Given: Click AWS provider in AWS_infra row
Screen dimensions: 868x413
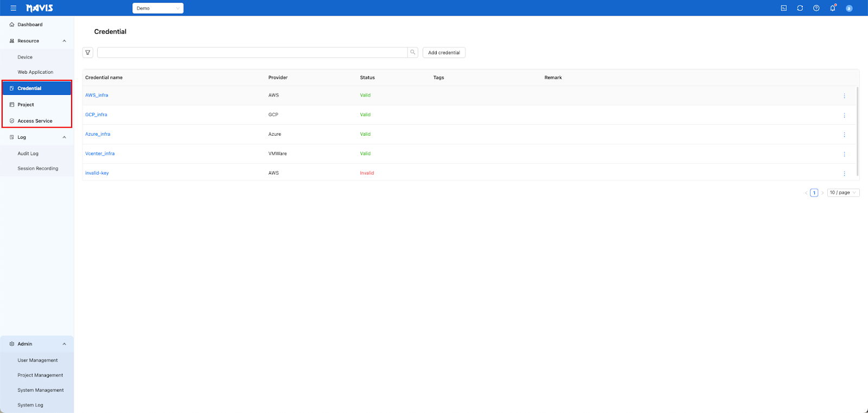Looking at the screenshot, I should (273, 96).
